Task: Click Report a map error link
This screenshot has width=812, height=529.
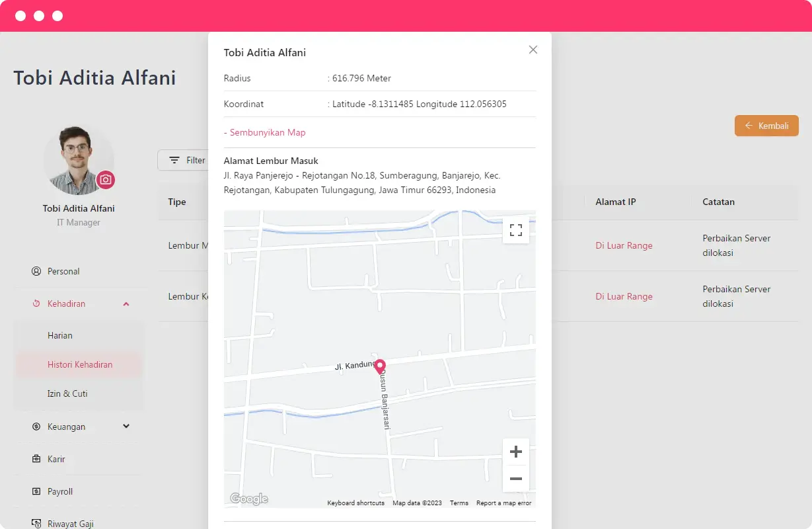Action: 504,503
